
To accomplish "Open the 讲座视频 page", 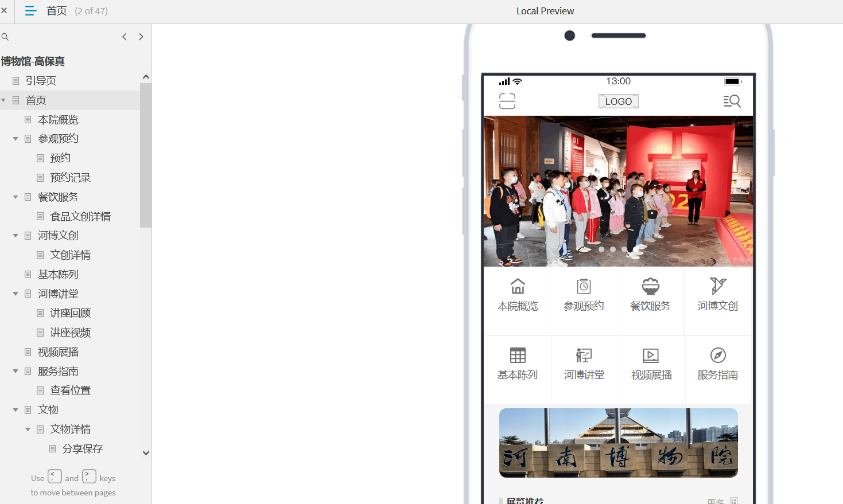I will click(x=70, y=333).
